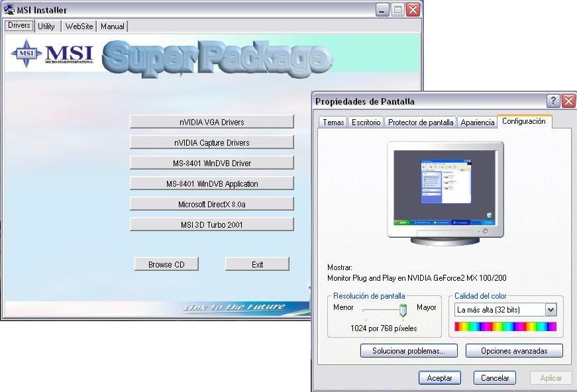This screenshot has height=392, width=577.
Task: Minimize the MSI Installer window
Action: coord(382,9)
